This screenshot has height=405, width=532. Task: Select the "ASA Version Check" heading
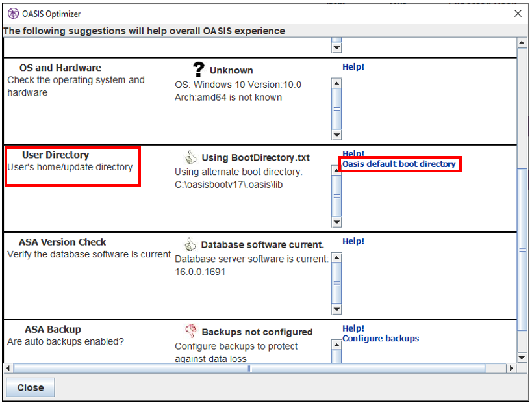62,242
